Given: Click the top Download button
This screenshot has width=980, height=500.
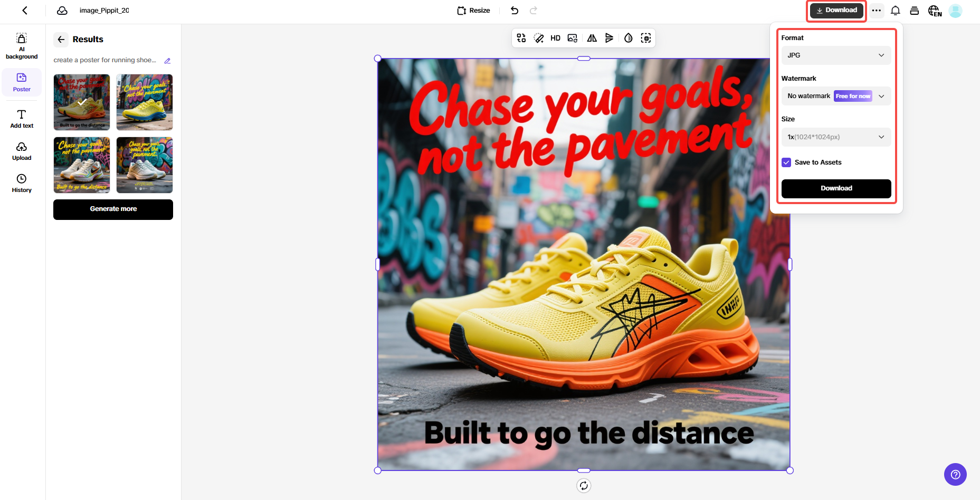Looking at the screenshot, I should click(x=836, y=11).
